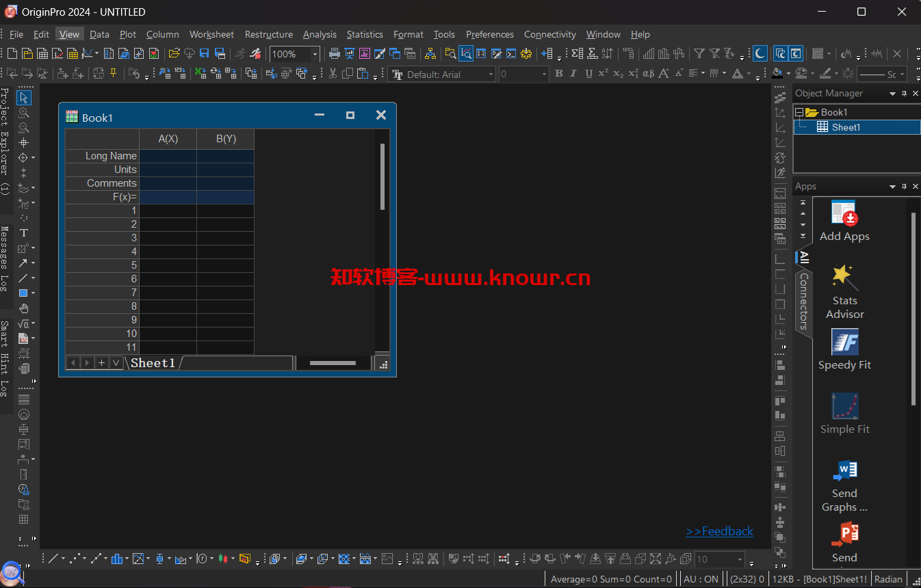The image size is (921, 588).
Task: Click the Sort icon on toolbar
Action: [607, 53]
